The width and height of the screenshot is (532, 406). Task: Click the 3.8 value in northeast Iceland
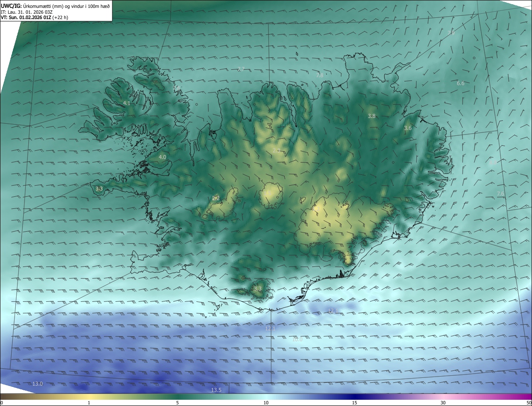pyautogui.click(x=372, y=116)
